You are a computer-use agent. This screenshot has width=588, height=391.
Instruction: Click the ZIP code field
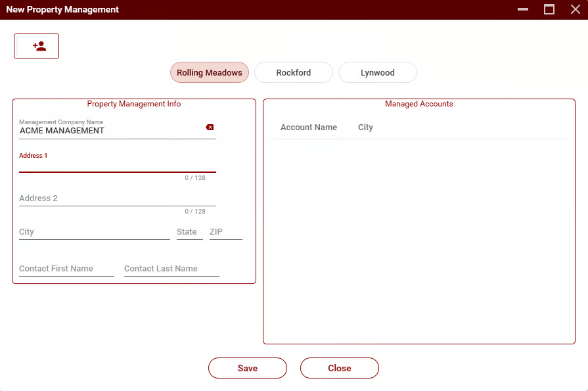[225, 232]
